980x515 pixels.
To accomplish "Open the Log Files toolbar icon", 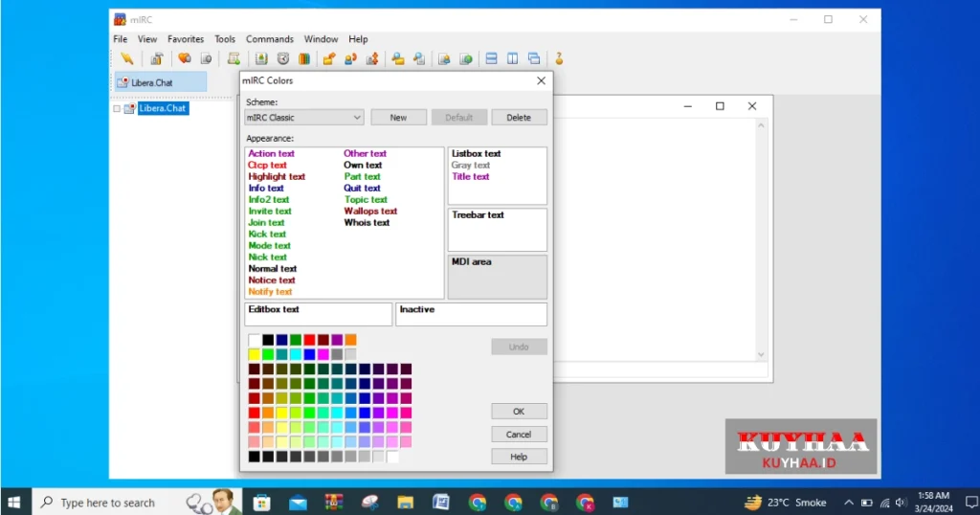I will coord(419,58).
